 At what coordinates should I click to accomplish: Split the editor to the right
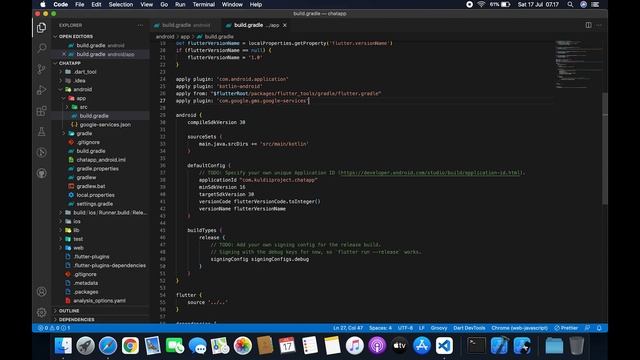[588, 25]
